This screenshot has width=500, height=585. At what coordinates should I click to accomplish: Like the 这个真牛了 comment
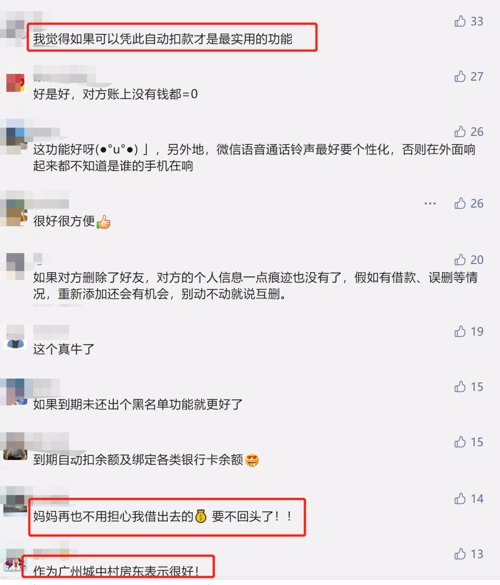click(460, 331)
